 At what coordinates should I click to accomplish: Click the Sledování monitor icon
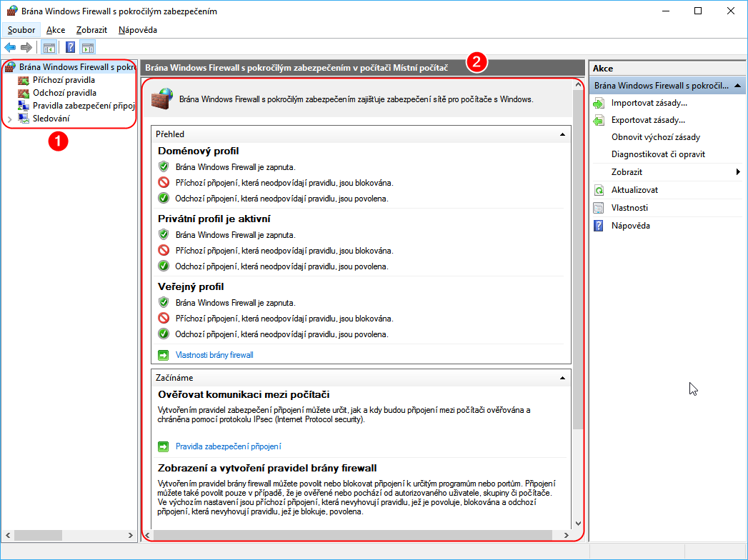pos(24,119)
